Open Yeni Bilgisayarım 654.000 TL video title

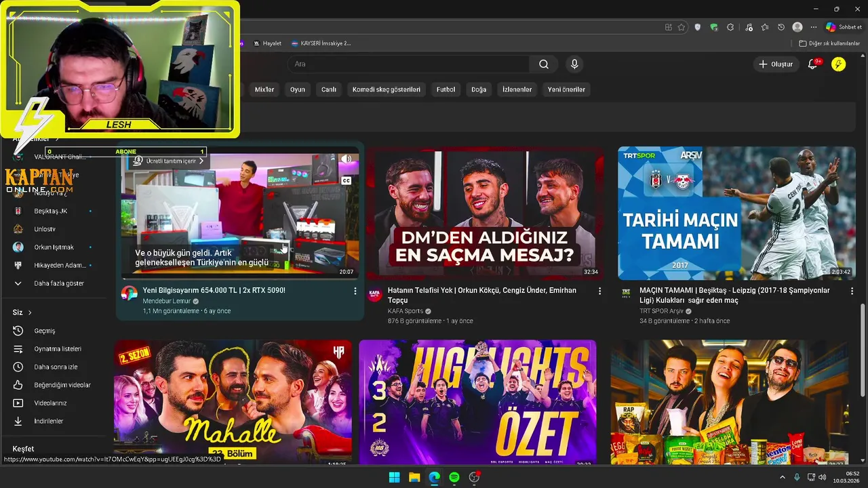coord(214,290)
